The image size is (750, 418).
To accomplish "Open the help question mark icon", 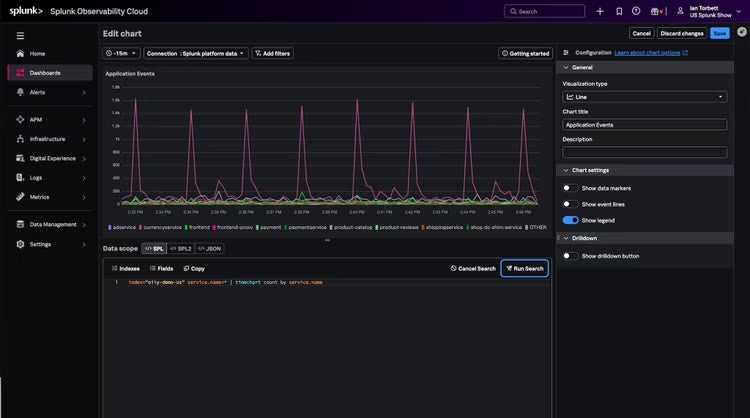I will [636, 11].
